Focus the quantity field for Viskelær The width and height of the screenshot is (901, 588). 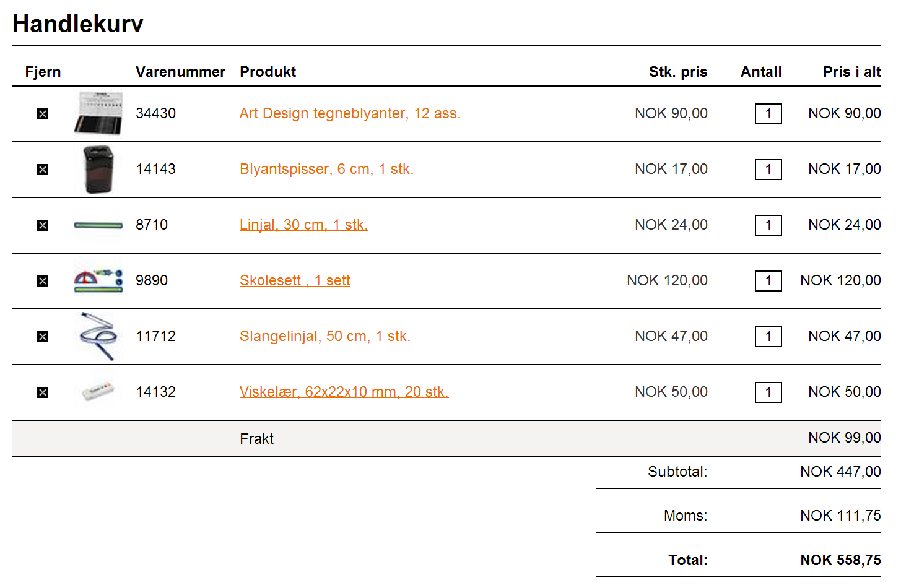pyautogui.click(x=768, y=392)
